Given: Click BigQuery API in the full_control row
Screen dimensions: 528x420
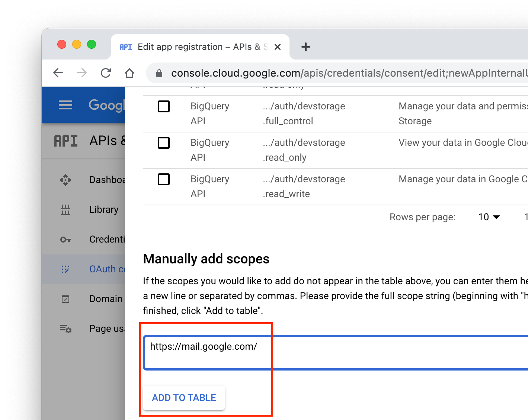Looking at the screenshot, I should pos(210,113).
